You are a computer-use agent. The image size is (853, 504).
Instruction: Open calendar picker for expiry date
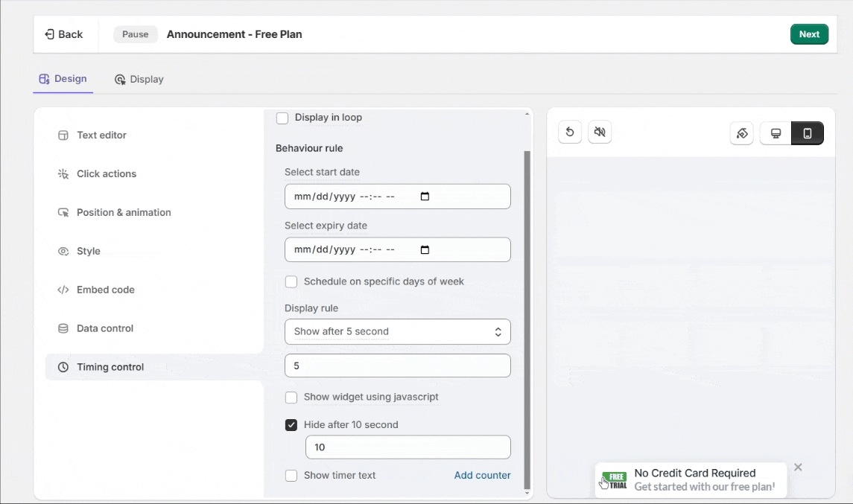click(425, 249)
